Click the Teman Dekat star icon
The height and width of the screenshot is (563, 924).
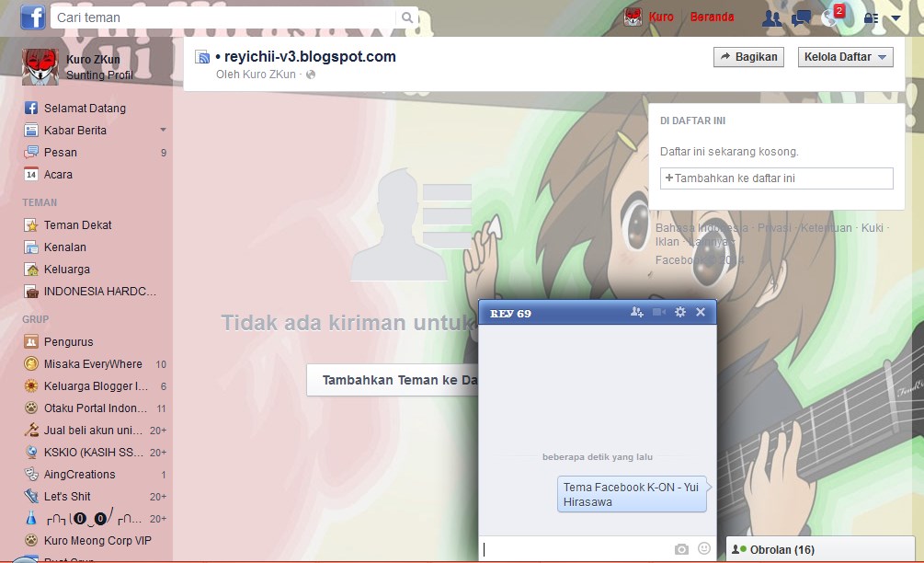31,225
